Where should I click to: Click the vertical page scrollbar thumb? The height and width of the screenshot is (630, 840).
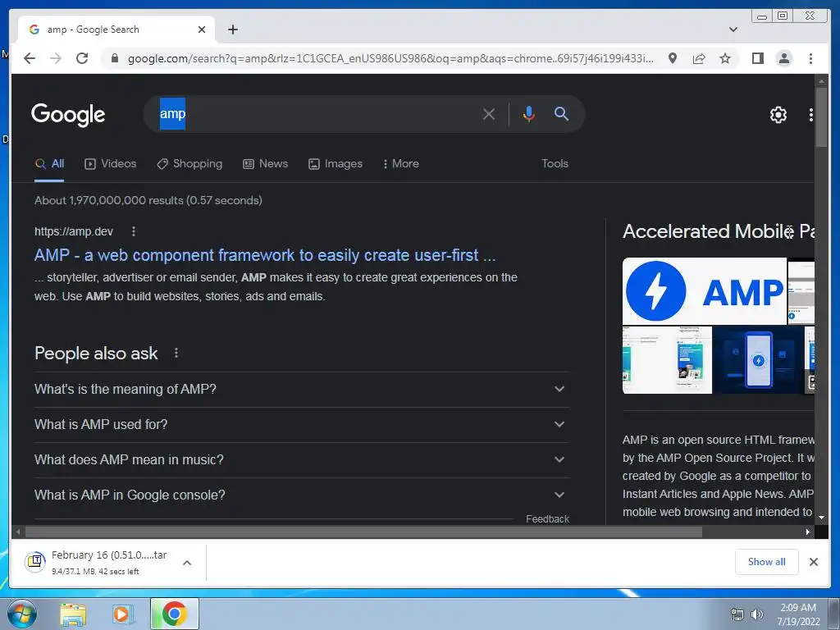point(821,116)
